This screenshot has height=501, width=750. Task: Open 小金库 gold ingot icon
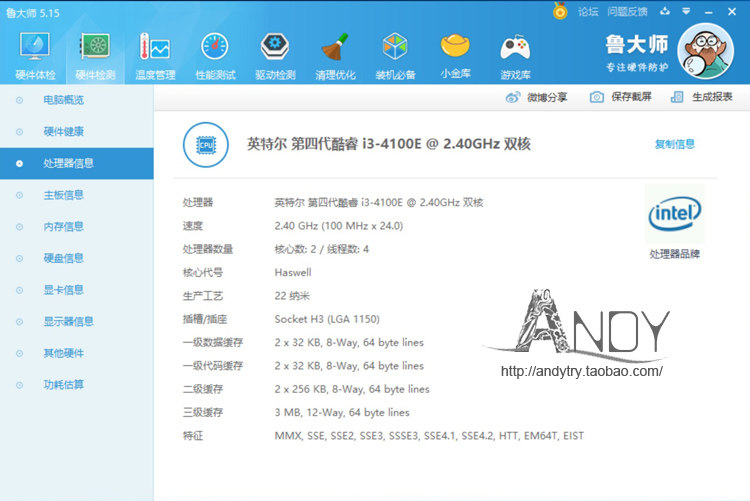[x=455, y=55]
